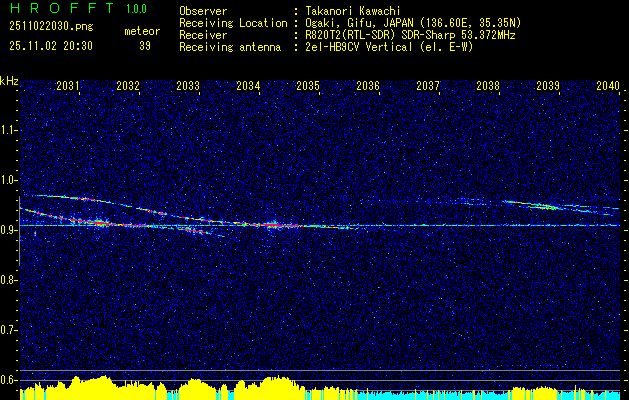Click frequency axis label 1.0
Screen dimensions: 629x400
pyautogui.click(x=9, y=180)
